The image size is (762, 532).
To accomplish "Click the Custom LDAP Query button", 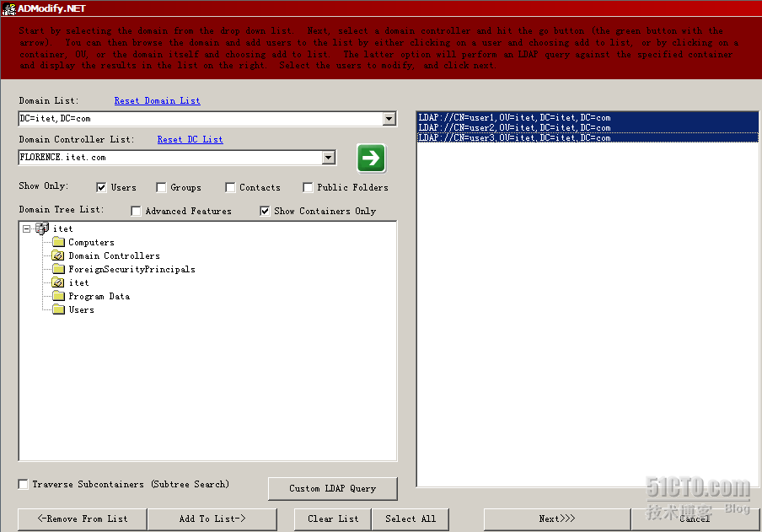I will coord(333,488).
